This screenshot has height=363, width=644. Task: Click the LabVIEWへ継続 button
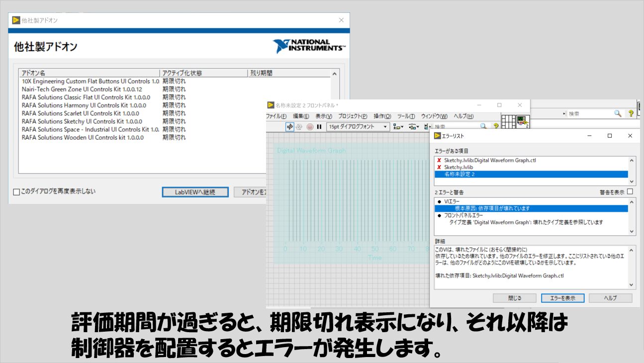(x=195, y=192)
